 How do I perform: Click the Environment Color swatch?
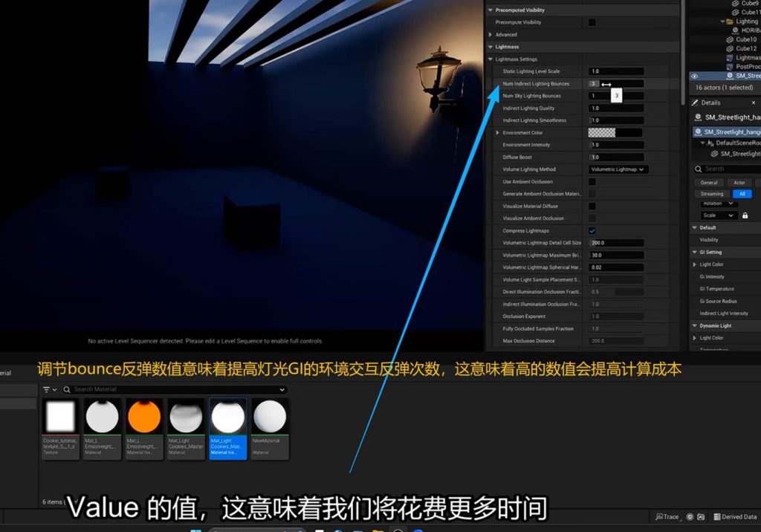pos(601,133)
